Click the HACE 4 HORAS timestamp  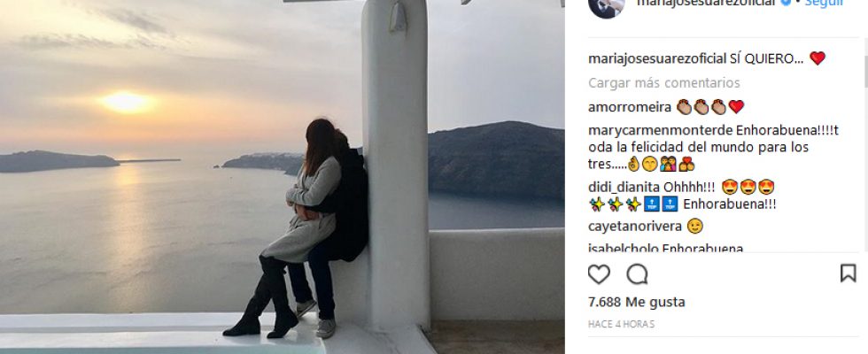621,324
